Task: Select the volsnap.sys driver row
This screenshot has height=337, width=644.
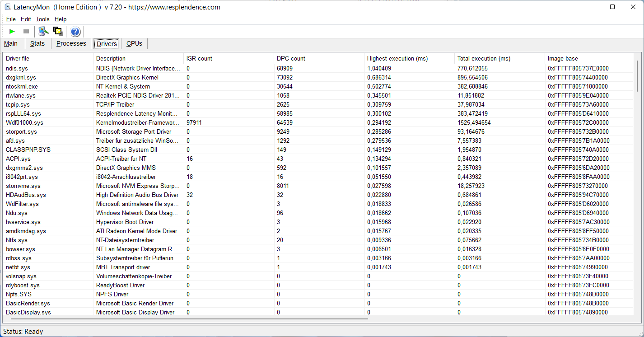Action: tap(318, 276)
